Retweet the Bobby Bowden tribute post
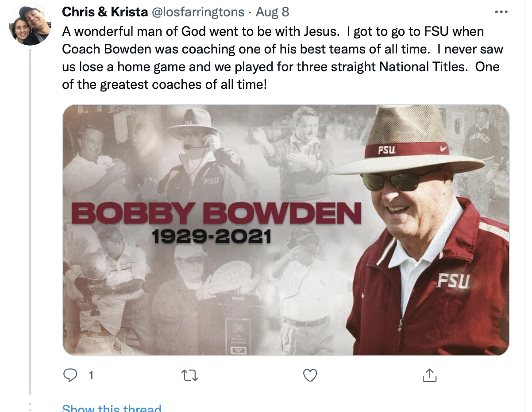Screen dimensions: 532x412 [190, 375]
